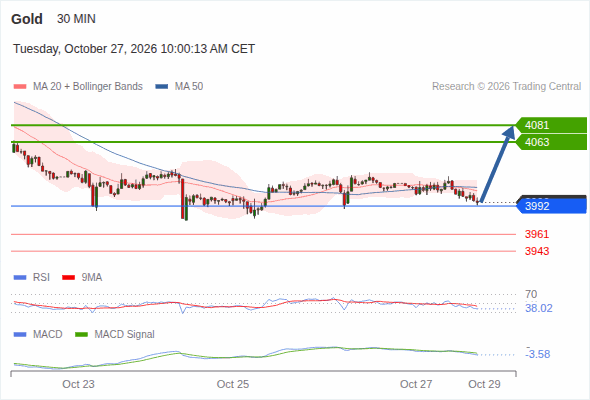Click the Oct 23 date axis label
This screenshot has width=590, height=400.
coord(78,384)
